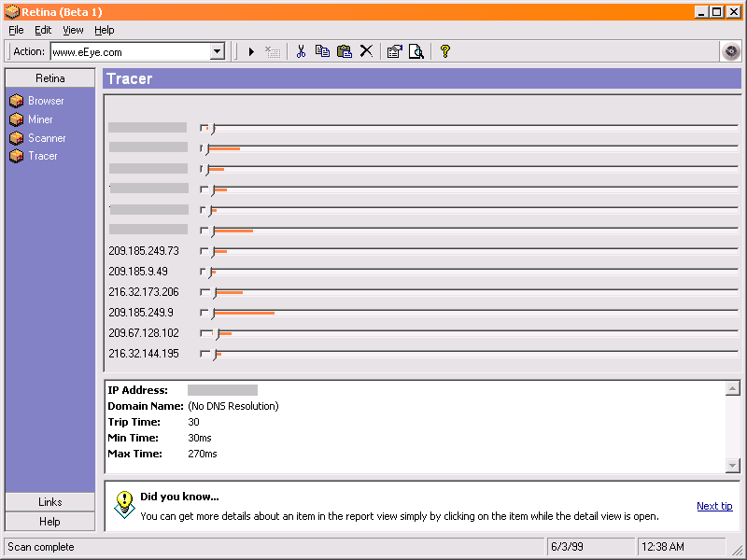The height and width of the screenshot is (560, 747).
Task: Click the Delete X icon in toolbar
Action: pos(366,51)
